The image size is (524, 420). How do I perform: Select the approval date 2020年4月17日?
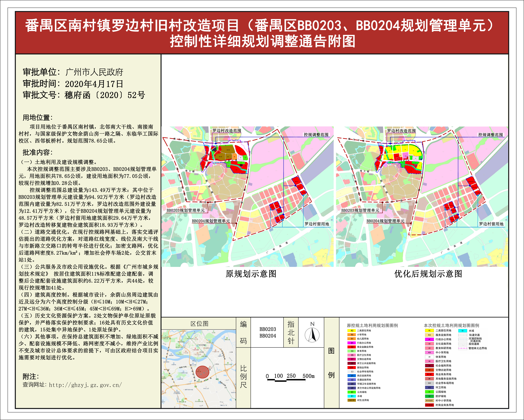click(x=94, y=84)
